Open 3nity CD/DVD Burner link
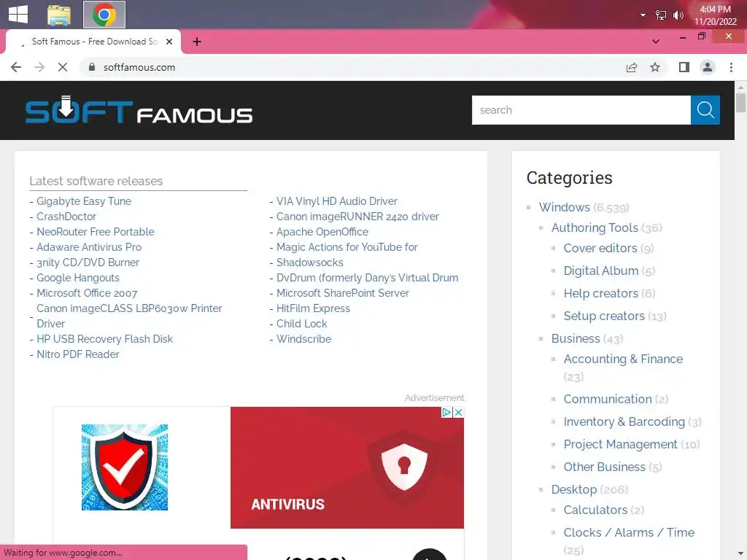The width and height of the screenshot is (747, 560). pyautogui.click(x=88, y=262)
